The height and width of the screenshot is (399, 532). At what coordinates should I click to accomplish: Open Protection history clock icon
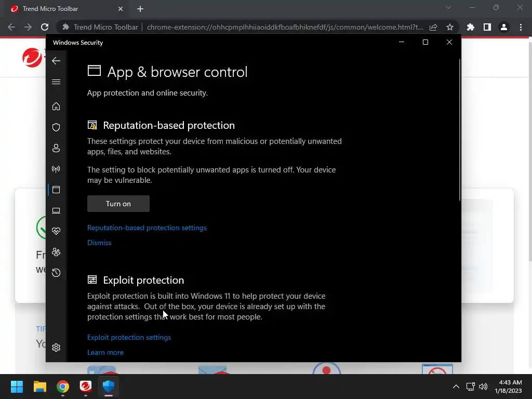click(x=56, y=273)
